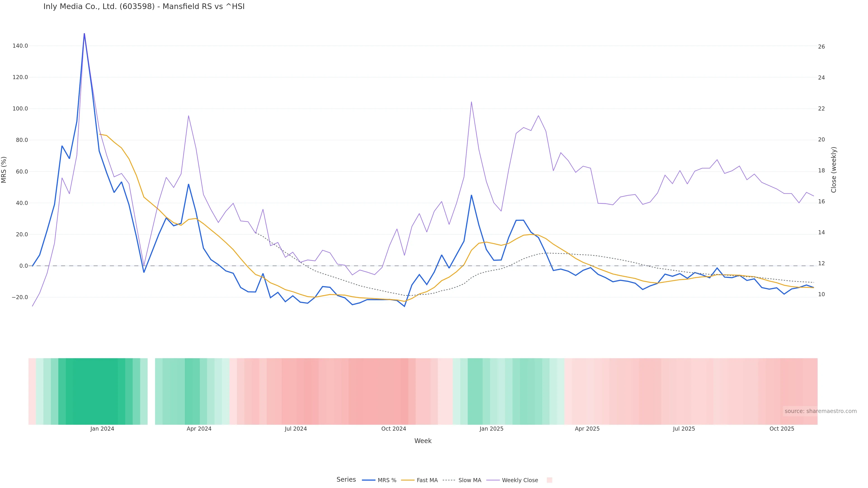Click the dotted Slow MA legend line icon
This screenshot has width=868, height=488.
(x=449, y=480)
